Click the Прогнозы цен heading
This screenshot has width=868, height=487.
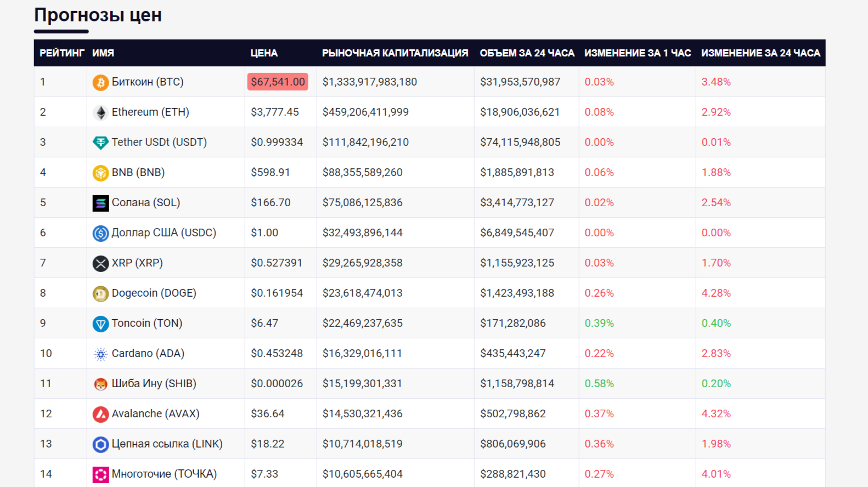pos(98,15)
